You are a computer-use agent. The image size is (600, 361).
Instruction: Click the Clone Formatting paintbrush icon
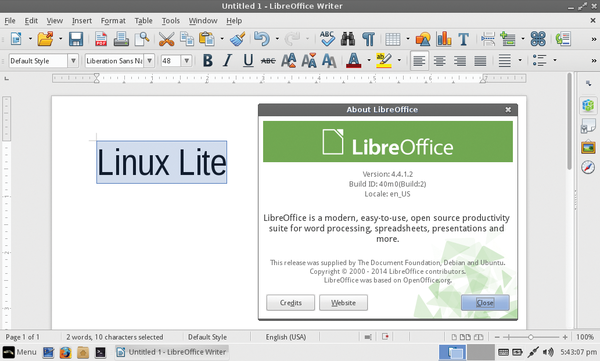point(238,39)
